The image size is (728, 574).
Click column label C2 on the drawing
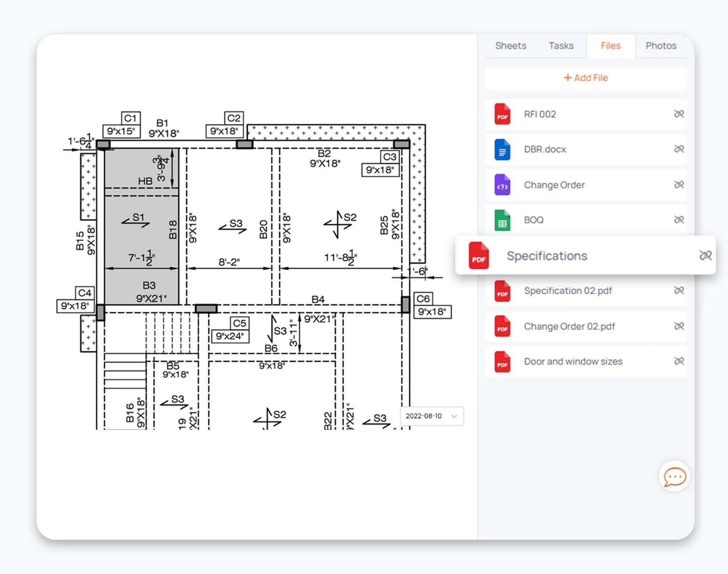(x=234, y=118)
